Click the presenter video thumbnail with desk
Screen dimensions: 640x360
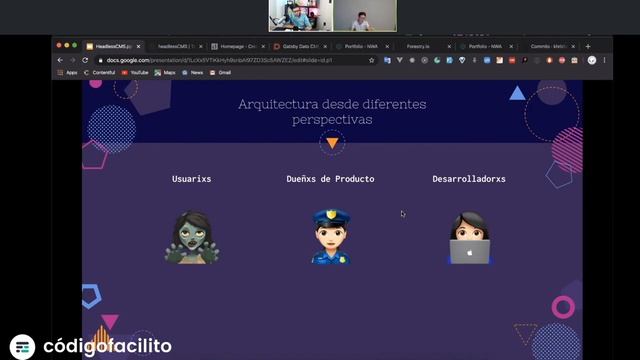[301, 16]
